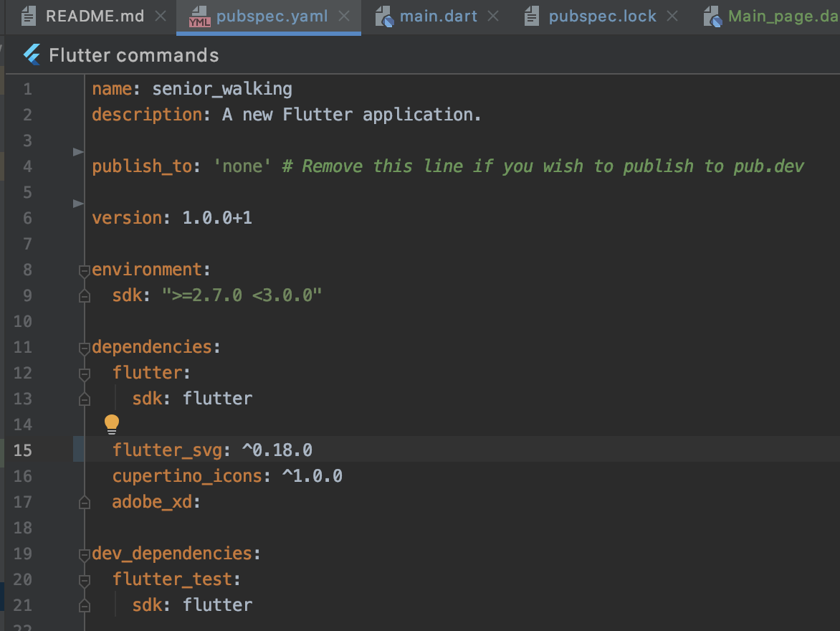Close the main.dart tab
Screen dimensions: 840x631
(x=493, y=16)
